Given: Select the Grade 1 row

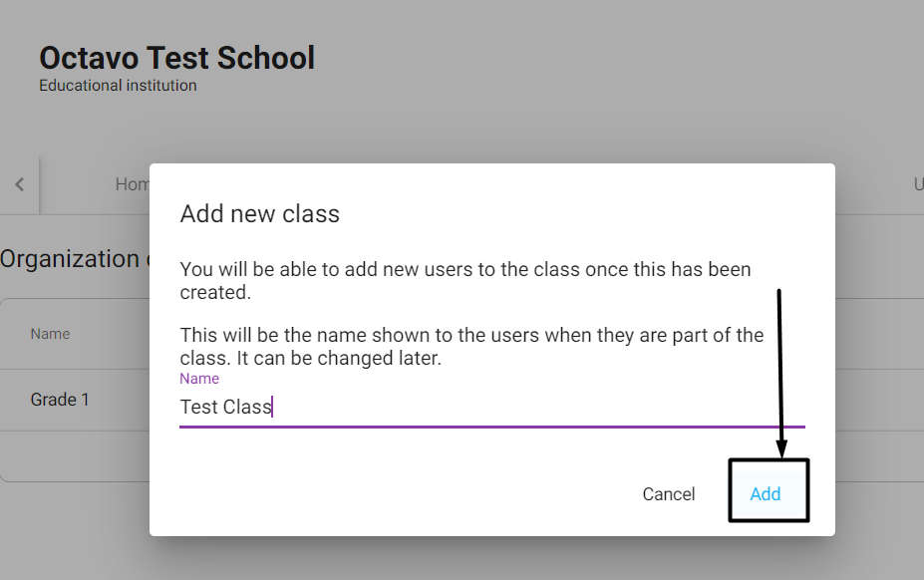Looking at the screenshot, I should [x=75, y=400].
